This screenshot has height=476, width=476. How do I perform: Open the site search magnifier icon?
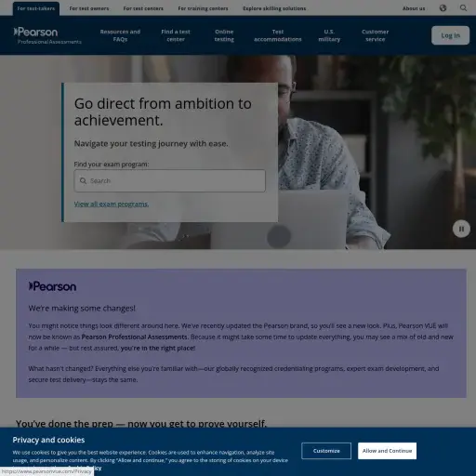(463, 8)
